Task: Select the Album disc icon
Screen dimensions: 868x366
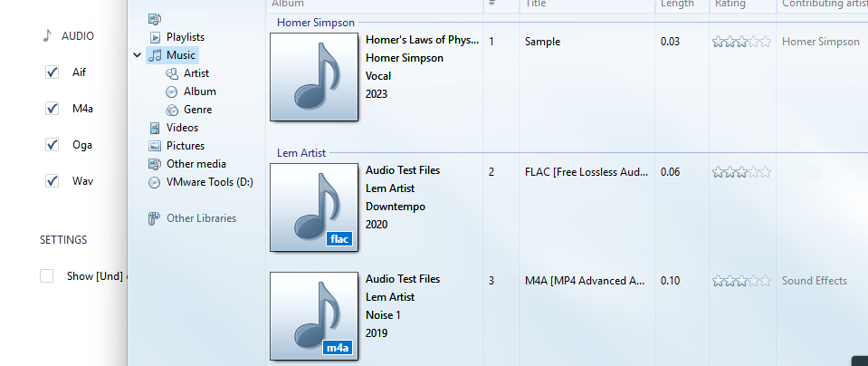Action: 172,91
